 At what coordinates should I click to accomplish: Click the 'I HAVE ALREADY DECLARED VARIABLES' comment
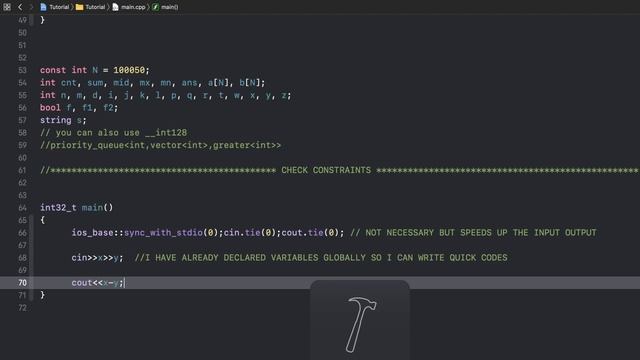[x=321, y=258]
